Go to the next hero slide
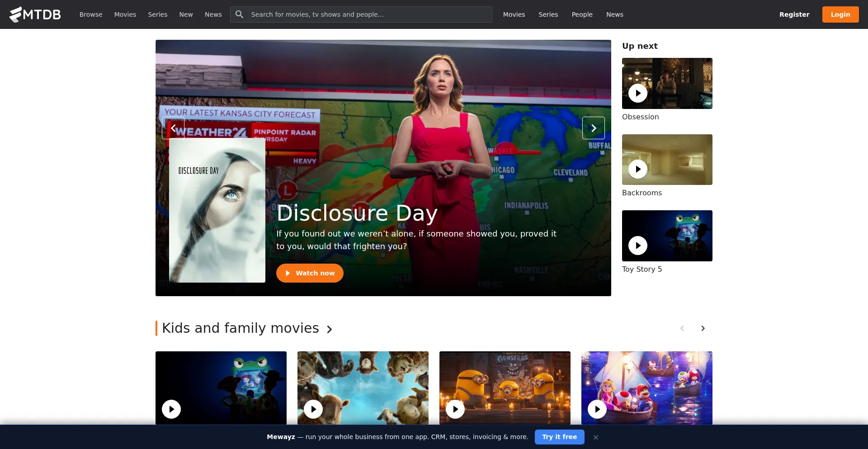This screenshot has width=868, height=449. 594,128
